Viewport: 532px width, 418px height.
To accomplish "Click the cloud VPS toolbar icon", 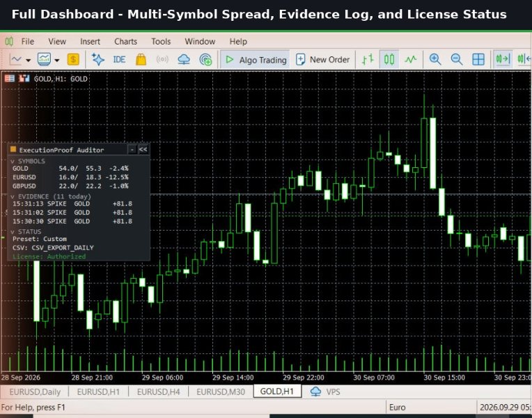I will (184, 60).
